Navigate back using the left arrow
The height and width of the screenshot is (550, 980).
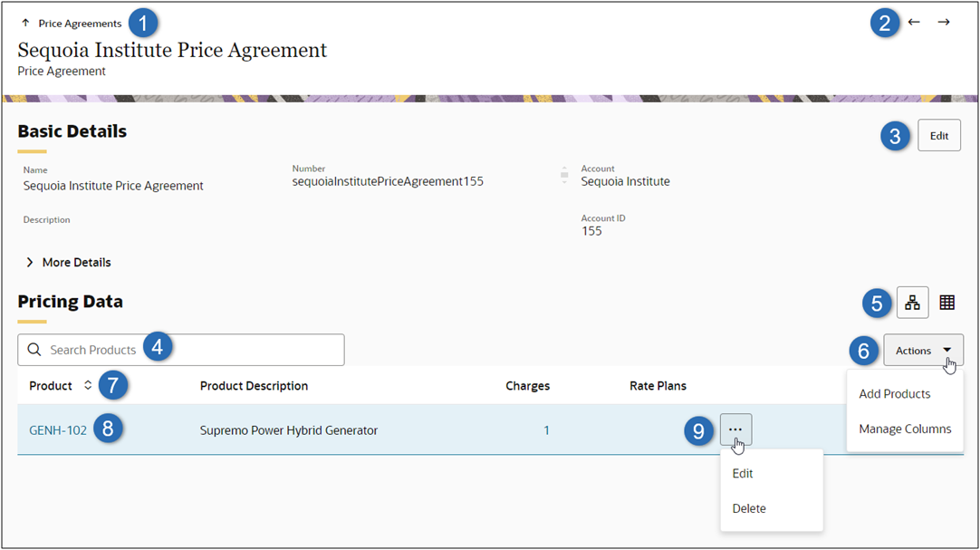coord(914,23)
